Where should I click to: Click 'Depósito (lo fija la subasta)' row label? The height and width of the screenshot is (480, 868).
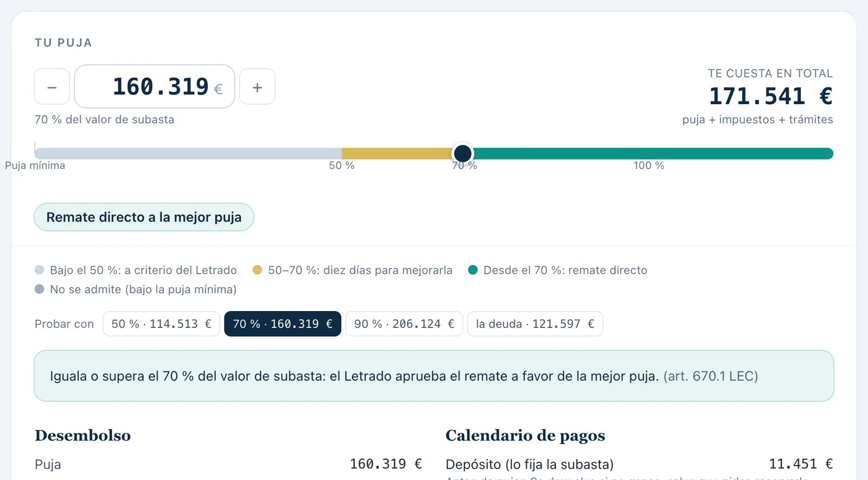[x=529, y=464]
